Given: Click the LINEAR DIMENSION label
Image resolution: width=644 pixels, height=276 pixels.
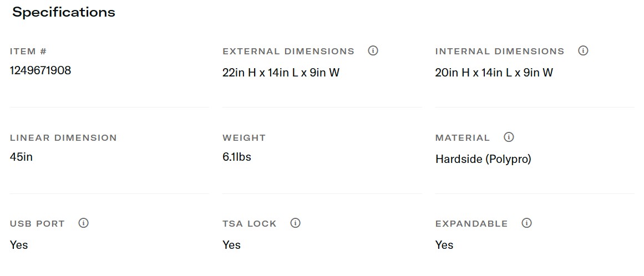Looking at the screenshot, I should point(63,138).
